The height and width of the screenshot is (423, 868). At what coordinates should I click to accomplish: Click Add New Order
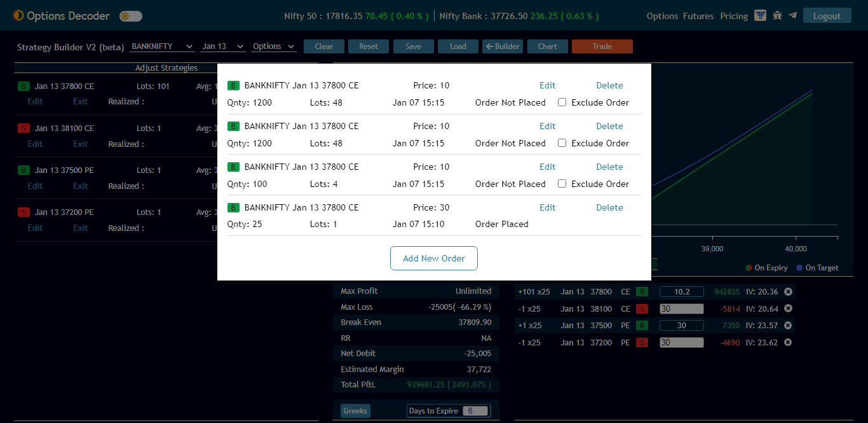(434, 258)
